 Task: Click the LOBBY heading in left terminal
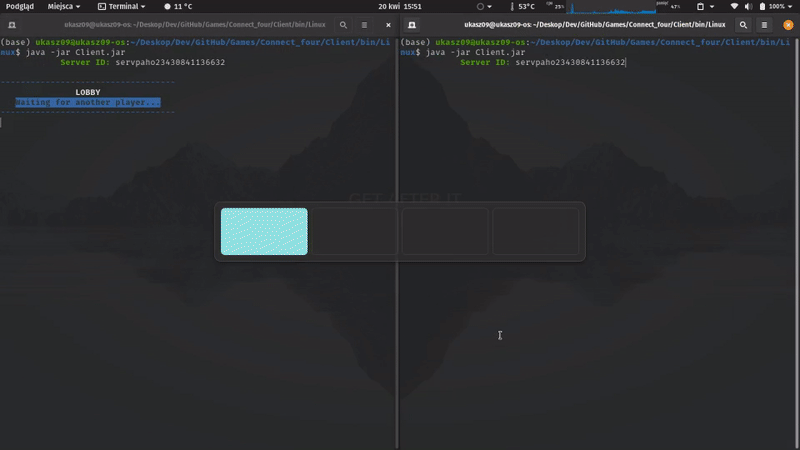(88, 92)
